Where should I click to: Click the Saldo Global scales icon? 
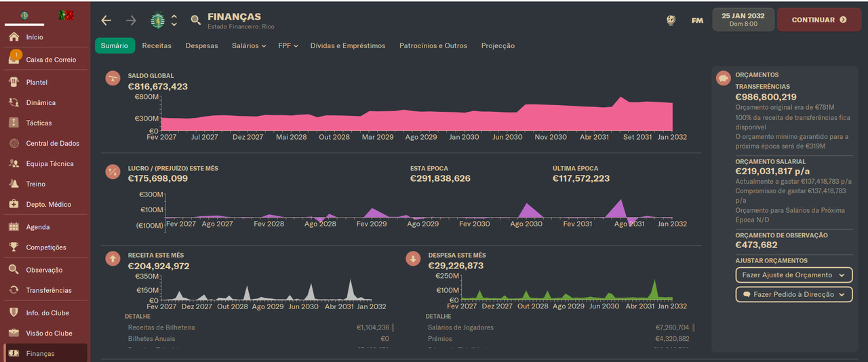coord(113,78)
